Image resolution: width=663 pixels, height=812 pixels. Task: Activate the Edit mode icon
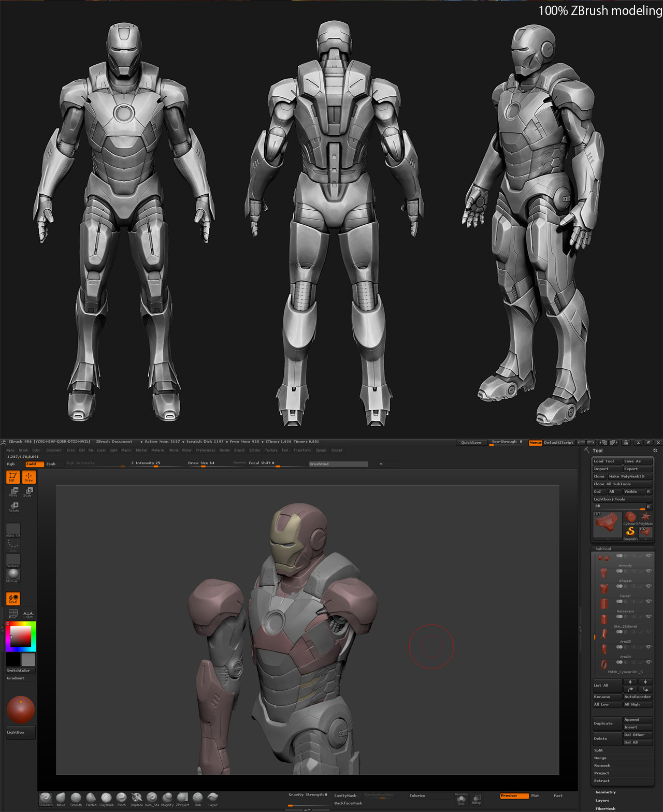[x=13, y=477]
